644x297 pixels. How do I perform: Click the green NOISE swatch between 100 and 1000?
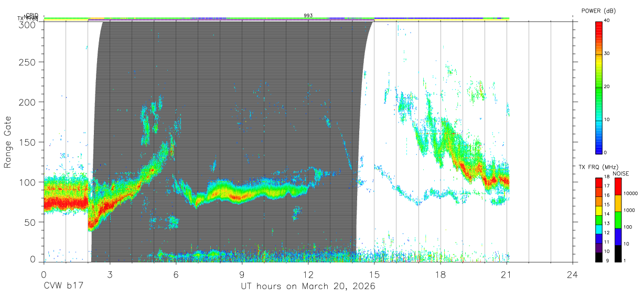(618, 220)
